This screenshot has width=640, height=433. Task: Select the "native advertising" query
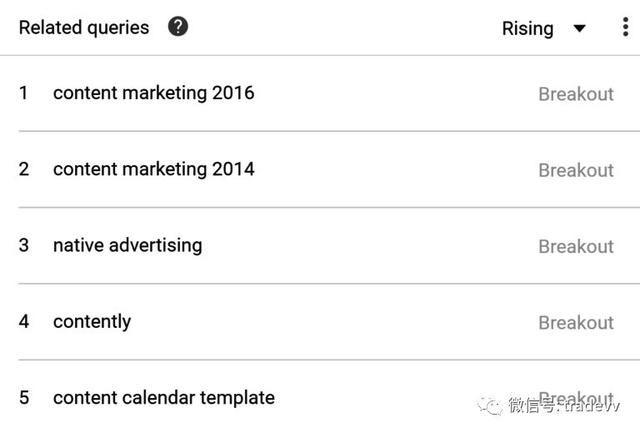point(127,245)
